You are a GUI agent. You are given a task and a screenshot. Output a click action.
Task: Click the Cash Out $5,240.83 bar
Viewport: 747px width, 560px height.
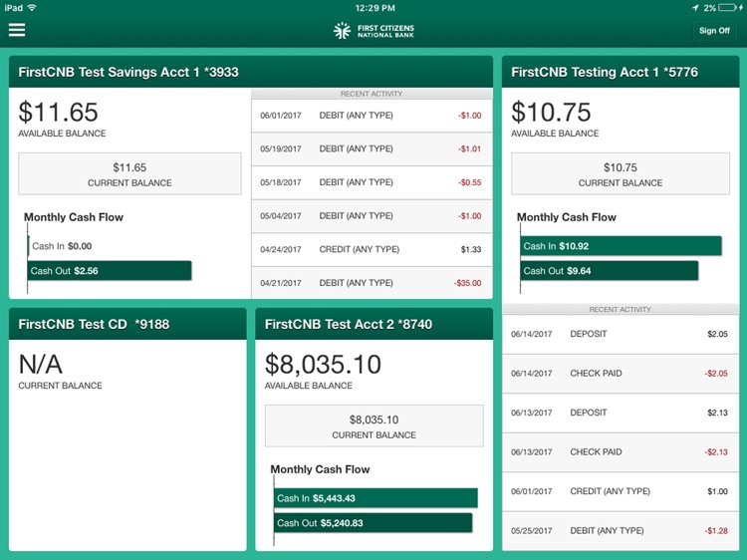[373, 523]
